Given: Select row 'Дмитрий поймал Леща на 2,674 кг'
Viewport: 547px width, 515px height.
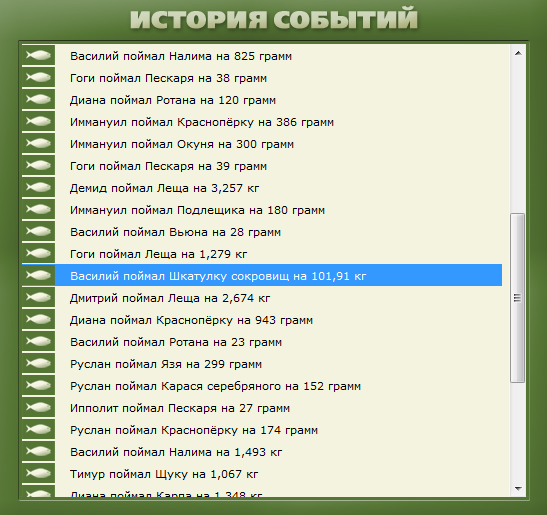Looking at the screenshot, I should pyautogui.click(x=262, y=297).
